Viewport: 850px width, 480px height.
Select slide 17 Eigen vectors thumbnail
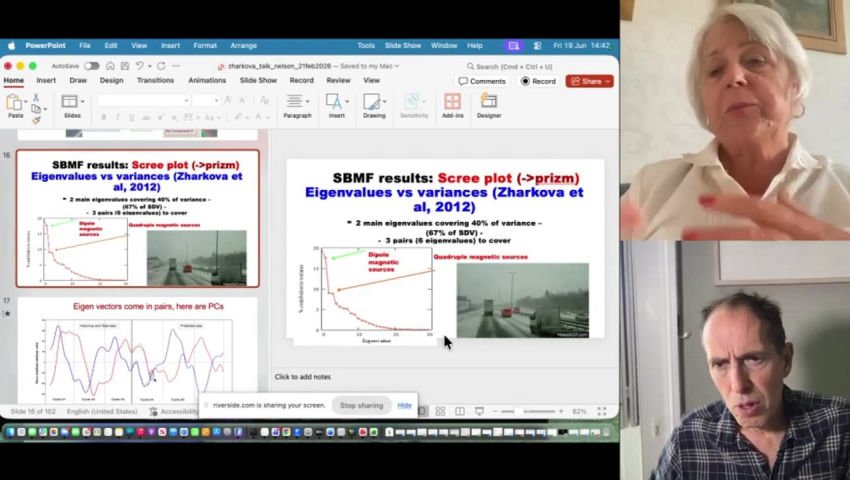(x=138, y=350)
